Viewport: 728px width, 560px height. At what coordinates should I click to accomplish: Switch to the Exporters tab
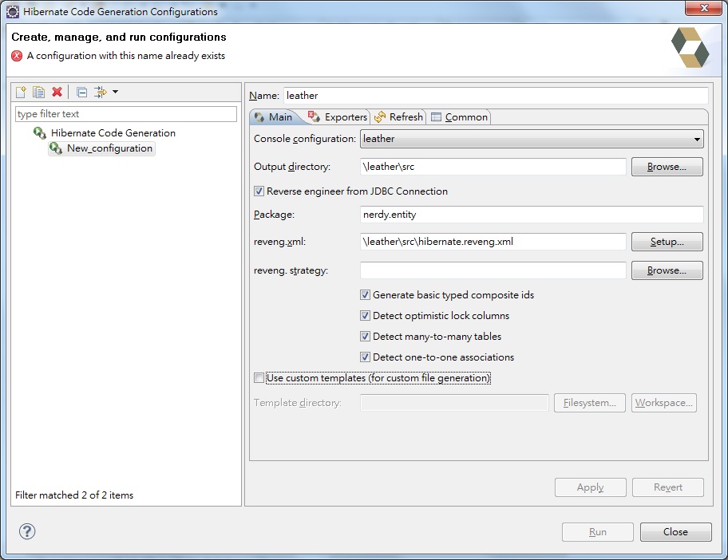click(338, 117)
